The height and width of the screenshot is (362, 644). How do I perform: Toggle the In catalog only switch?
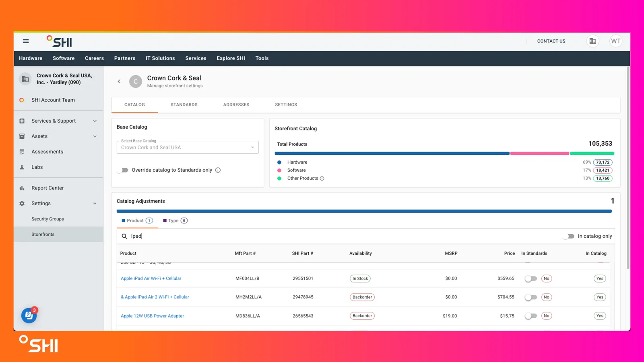point(569,237)
